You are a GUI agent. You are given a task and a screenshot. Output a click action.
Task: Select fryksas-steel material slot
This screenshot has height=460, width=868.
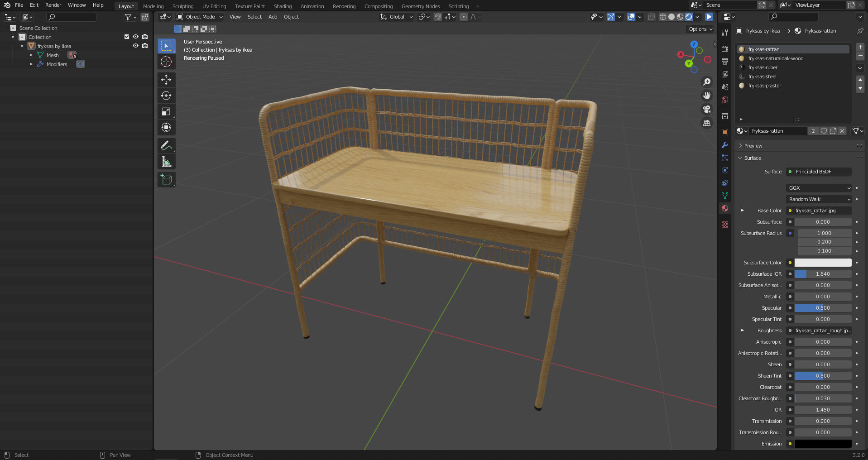pos(793,77)
